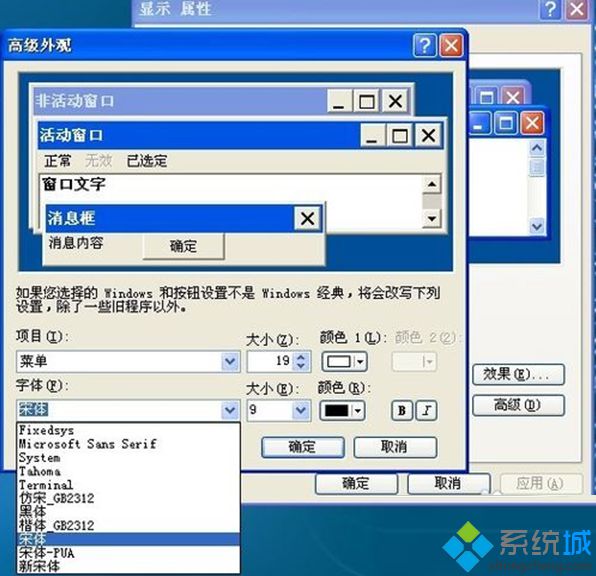Open the 颜色 1 color picker

344,361
